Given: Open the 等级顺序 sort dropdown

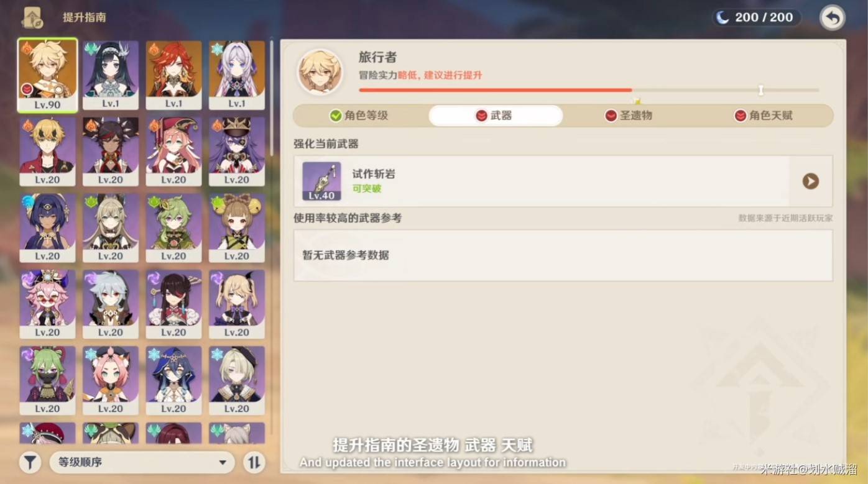Looking at the screenshot, I should pos(142,462).
